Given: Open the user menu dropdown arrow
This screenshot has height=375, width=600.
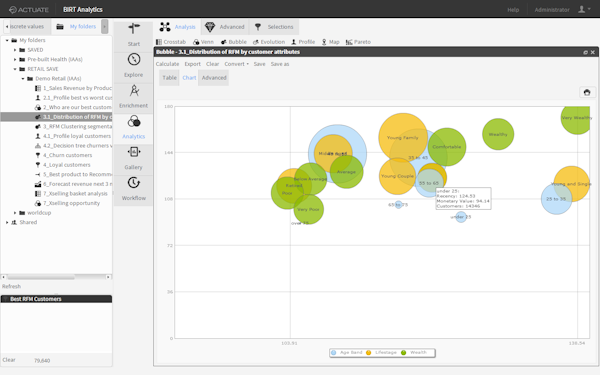Looking at the screenshot, I should tap(589, 9).
